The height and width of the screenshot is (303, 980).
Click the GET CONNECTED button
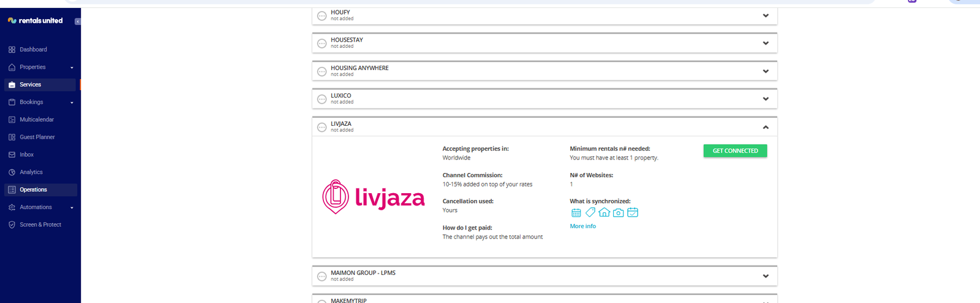(x=735, y=151)
